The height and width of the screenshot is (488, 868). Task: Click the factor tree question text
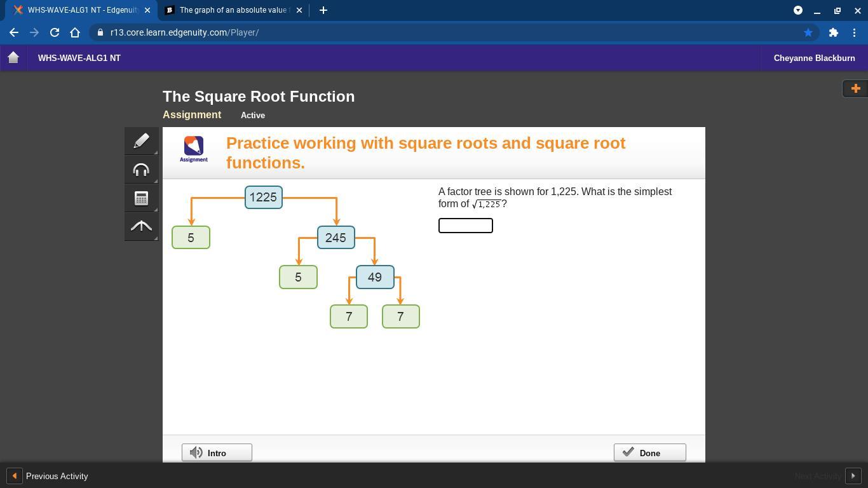coord(555,198)
